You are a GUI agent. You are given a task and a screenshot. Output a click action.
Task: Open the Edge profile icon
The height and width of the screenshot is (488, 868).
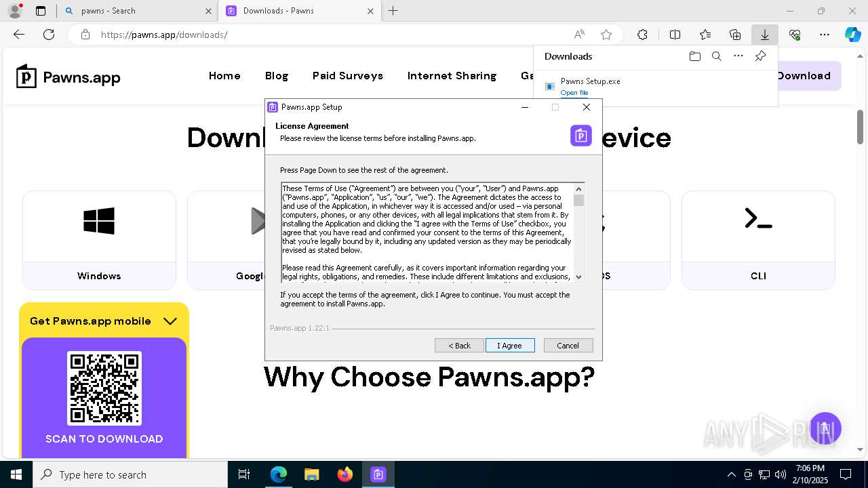pos(15,11)
